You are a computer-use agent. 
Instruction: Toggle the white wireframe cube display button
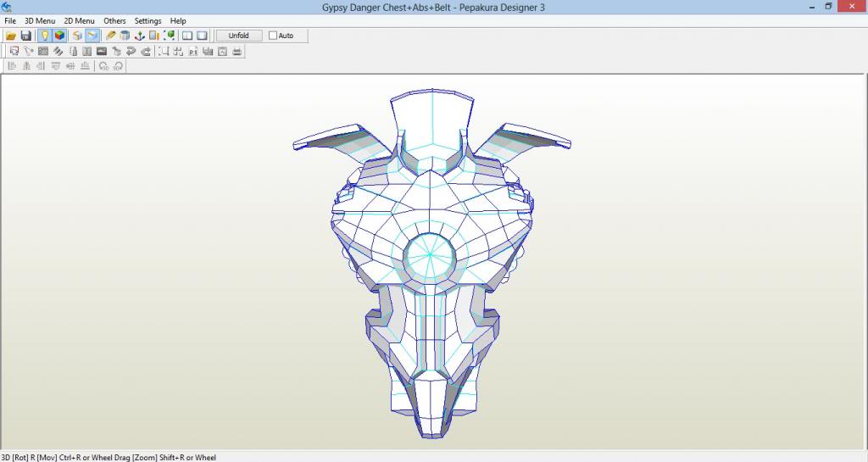click(77, 36)
